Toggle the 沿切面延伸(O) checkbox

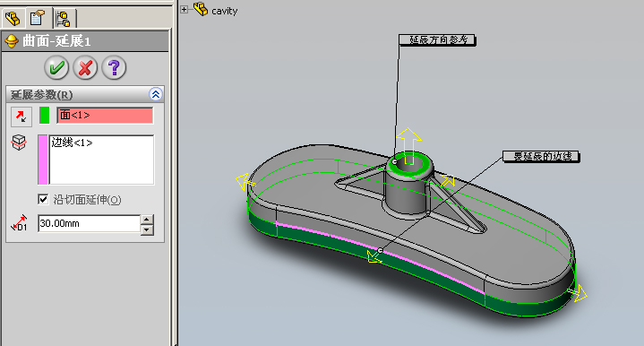click(43, 199)
